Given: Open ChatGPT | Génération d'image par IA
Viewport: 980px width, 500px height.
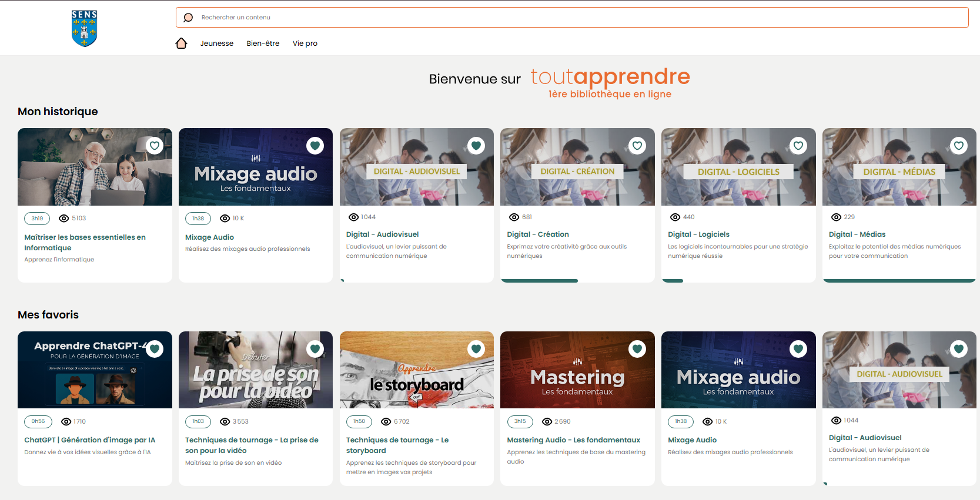Looking at the screenshot, I should (x=90, y=440).
